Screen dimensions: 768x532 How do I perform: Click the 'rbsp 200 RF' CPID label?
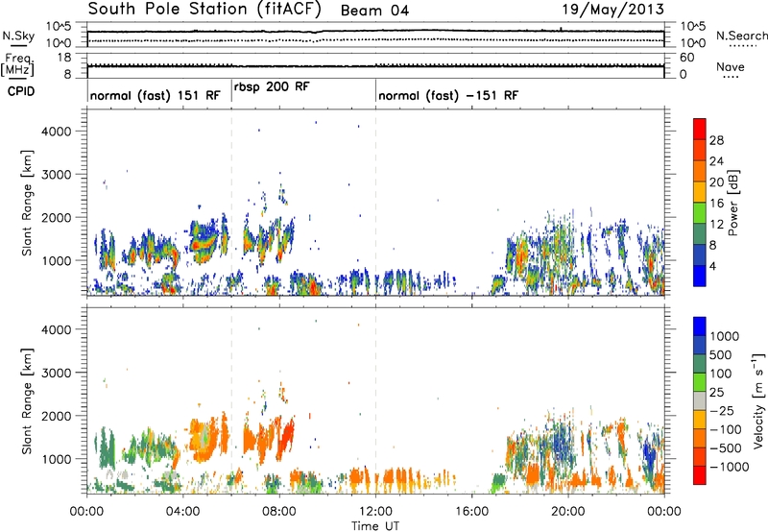click(272, 86)
